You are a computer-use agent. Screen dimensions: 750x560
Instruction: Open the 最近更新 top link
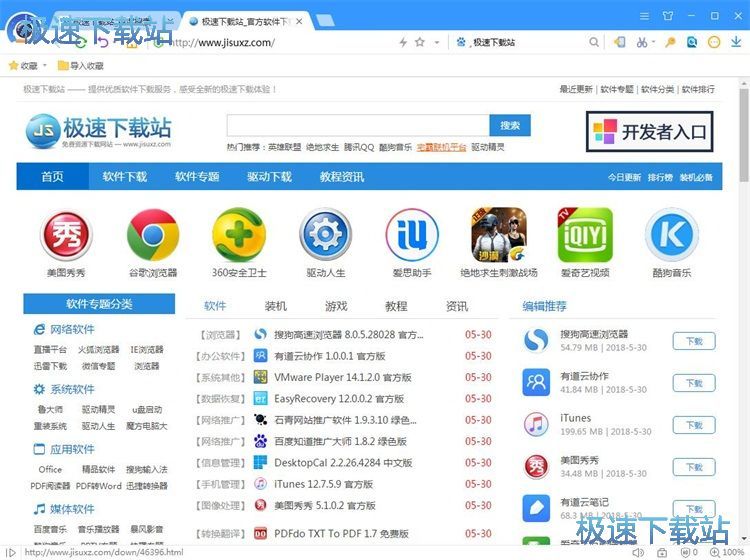click(x=576, y=89)
